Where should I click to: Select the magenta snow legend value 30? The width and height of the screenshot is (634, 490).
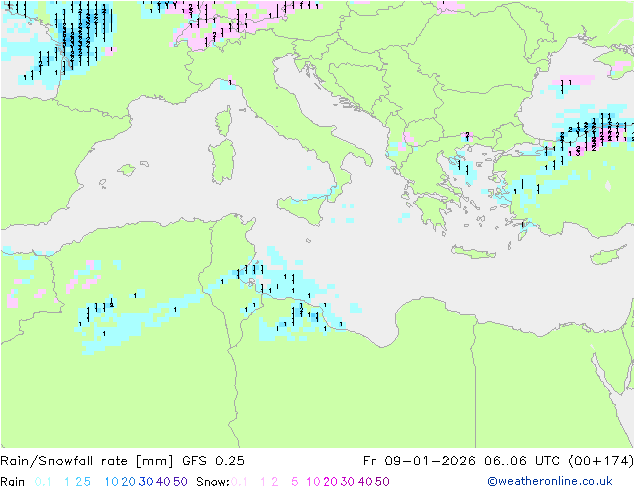tap(348, 482)
